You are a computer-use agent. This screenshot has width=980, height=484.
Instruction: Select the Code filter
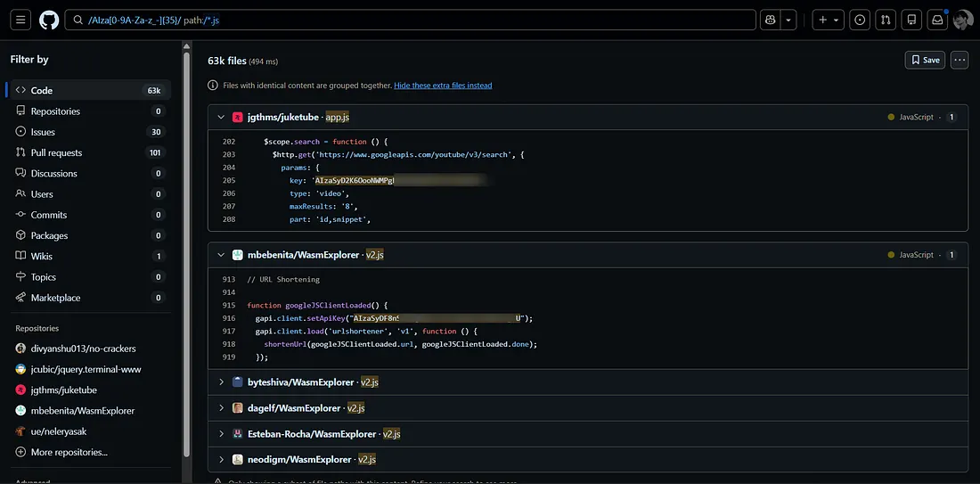click(x=91, y=90)
